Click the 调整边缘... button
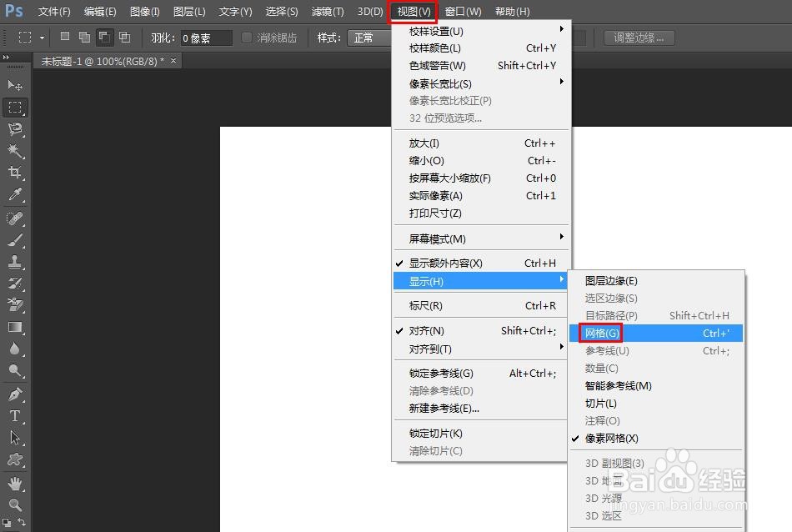Screen dimensions: 792x532 click(x=639, y=38)
